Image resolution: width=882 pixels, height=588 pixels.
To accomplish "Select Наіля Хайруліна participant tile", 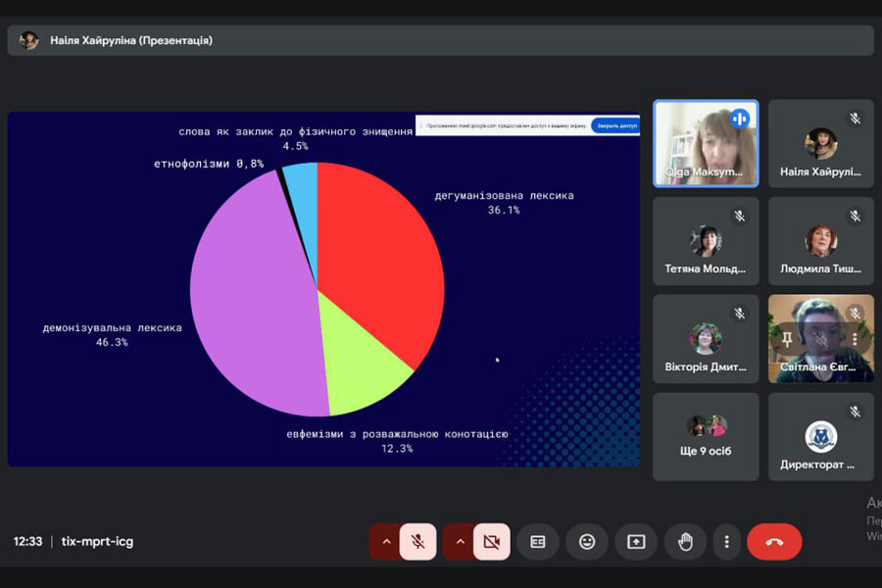I will tap(820, 143).
